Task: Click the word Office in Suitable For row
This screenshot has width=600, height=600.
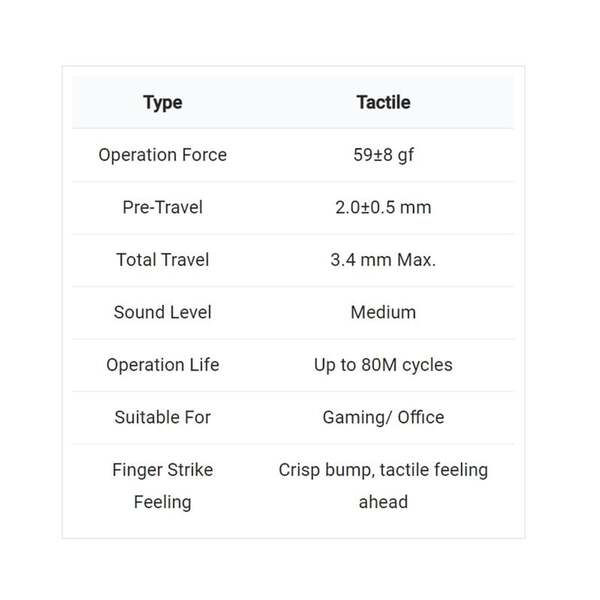Action: pos(421,417)
